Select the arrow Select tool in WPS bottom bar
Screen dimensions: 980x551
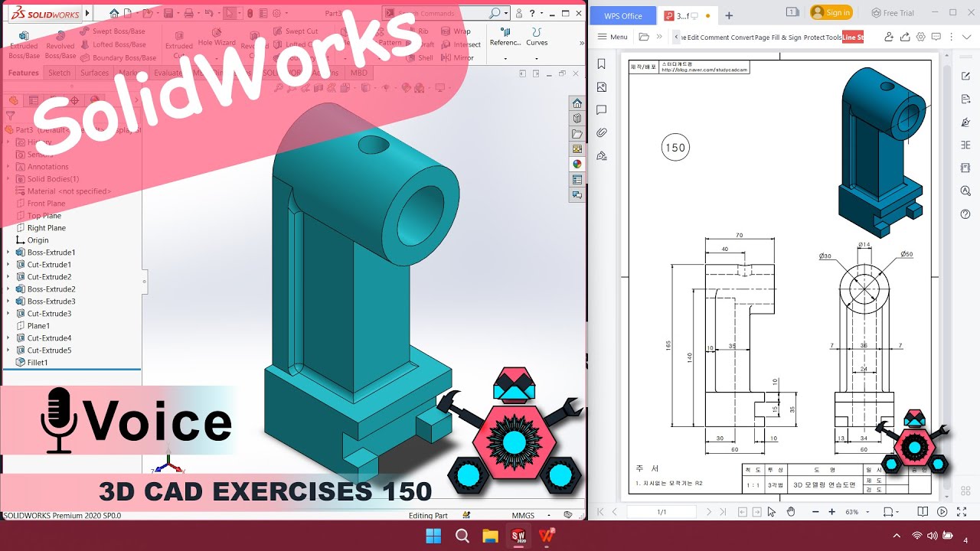pos(772,511)
